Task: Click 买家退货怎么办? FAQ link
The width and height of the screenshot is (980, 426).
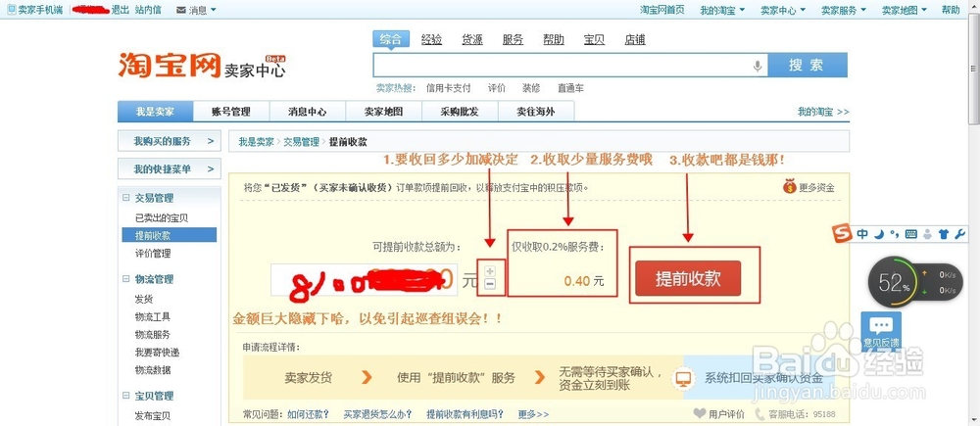Action: point(377,413)
